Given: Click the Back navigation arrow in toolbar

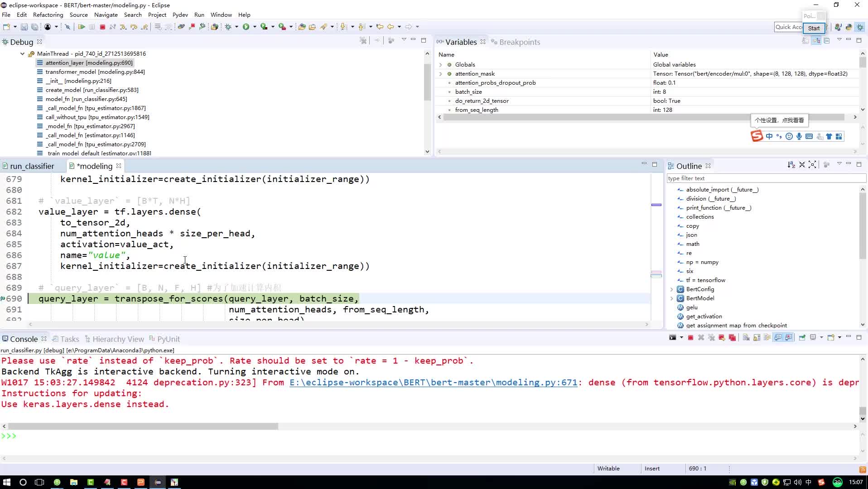Looking at the screenshot, I should click(x=391, y=27).
